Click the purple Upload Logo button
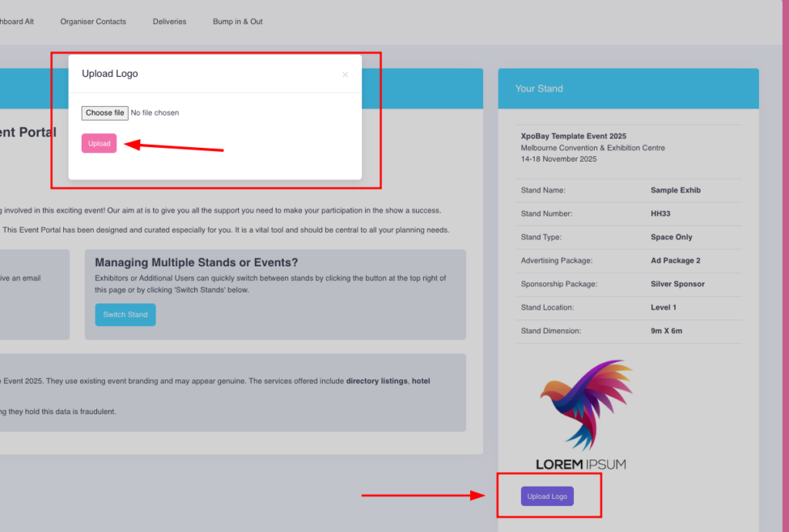 [547, 497]
